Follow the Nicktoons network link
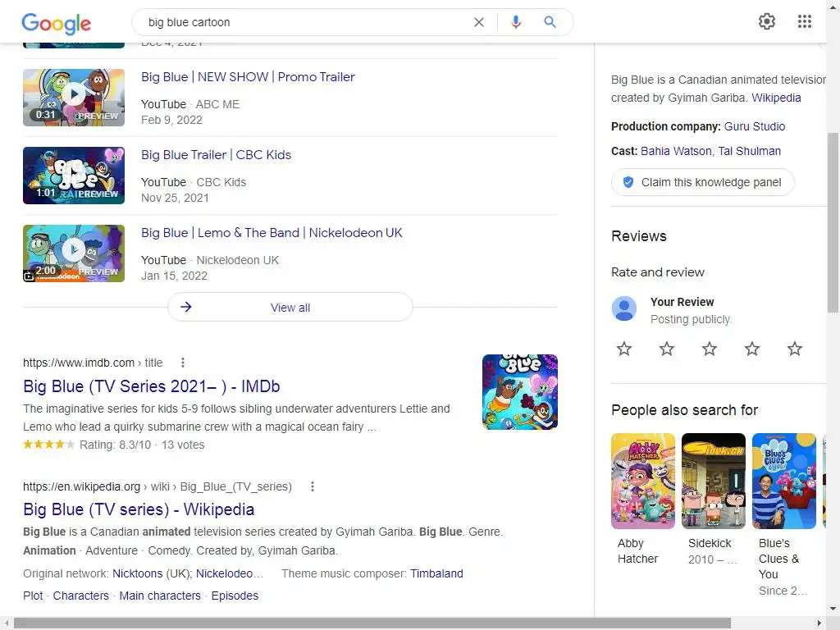840x630 pixels. click(137, 573)
